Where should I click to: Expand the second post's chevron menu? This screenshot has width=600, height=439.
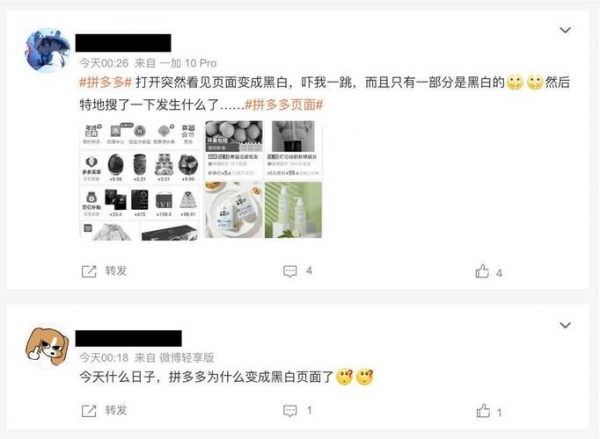(565, 325)
